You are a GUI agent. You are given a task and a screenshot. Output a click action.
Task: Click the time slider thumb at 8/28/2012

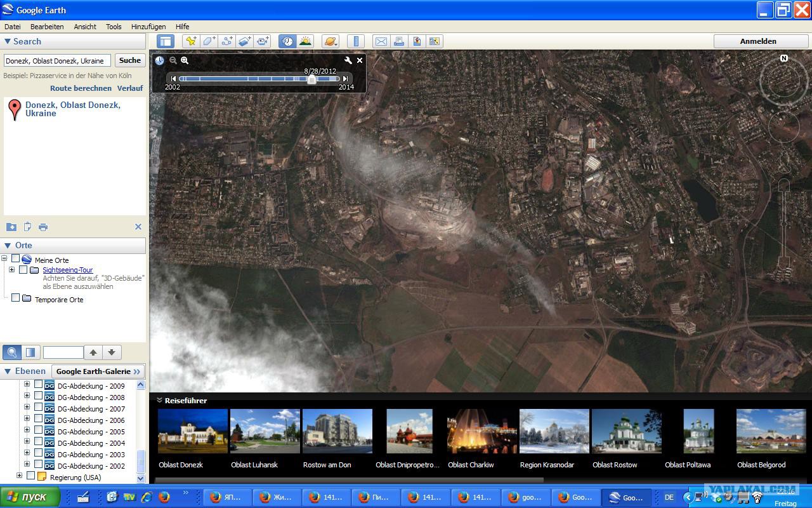(311, 79)
